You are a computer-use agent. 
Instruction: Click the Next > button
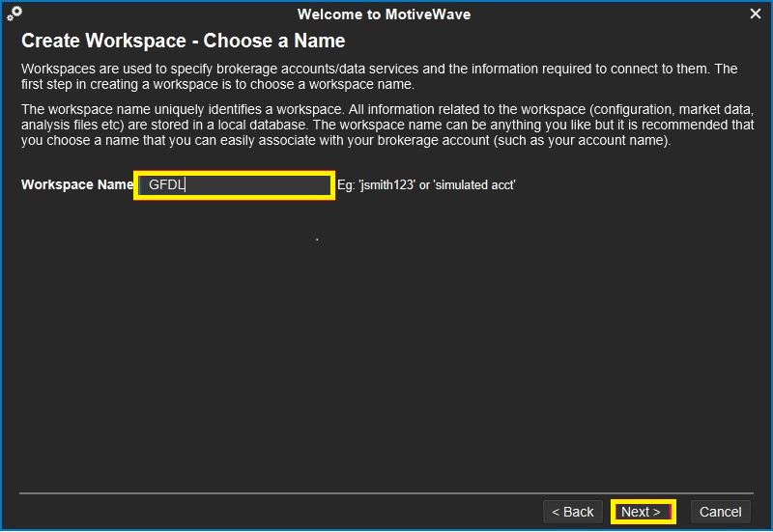(641, 512)
